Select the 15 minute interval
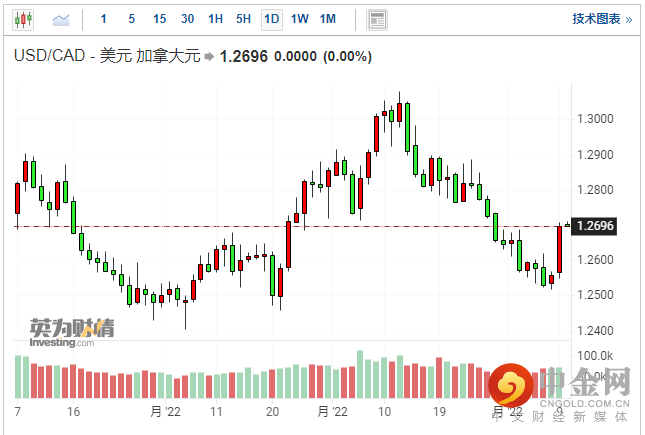This screenshot has width=645, height=435. pyautogui.click(x=159, y=19)
